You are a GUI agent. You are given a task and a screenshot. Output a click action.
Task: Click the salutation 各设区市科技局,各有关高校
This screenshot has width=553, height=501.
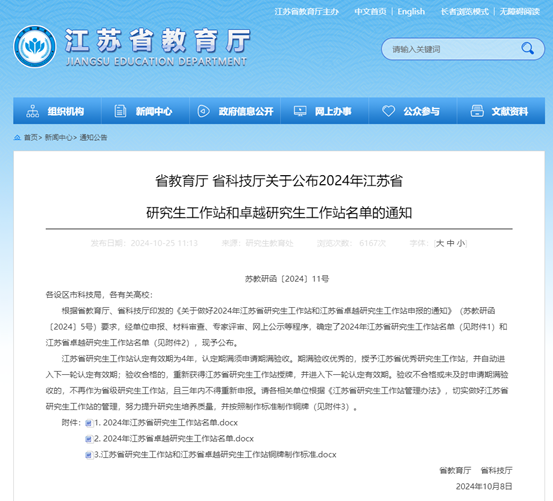(99, 295)
